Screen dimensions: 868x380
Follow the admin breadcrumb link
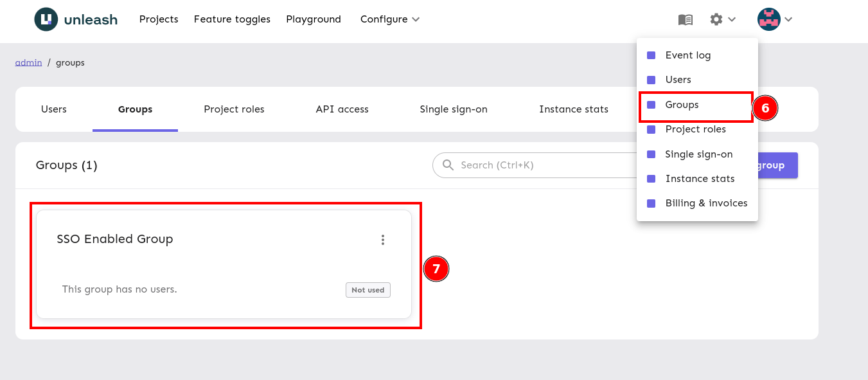pos(28,62)
